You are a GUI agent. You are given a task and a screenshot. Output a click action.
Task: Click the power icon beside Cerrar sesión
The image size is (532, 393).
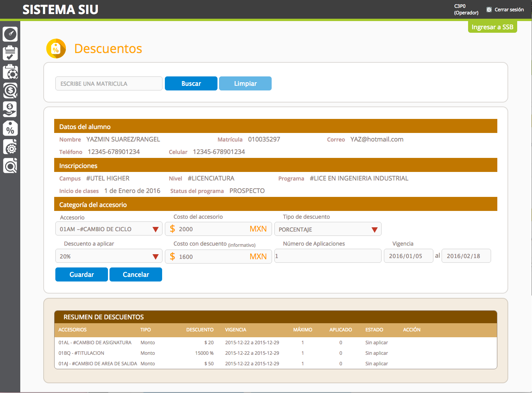[x=489, y=9]
